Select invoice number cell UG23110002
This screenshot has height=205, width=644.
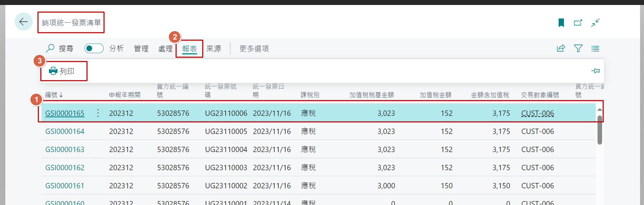(226, 186)
